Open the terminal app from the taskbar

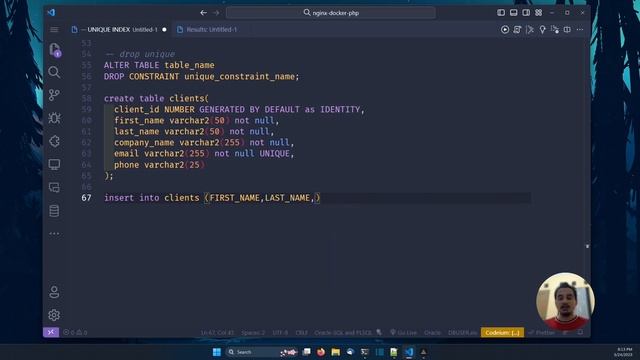pyautogui.click(x=364, y=352)
